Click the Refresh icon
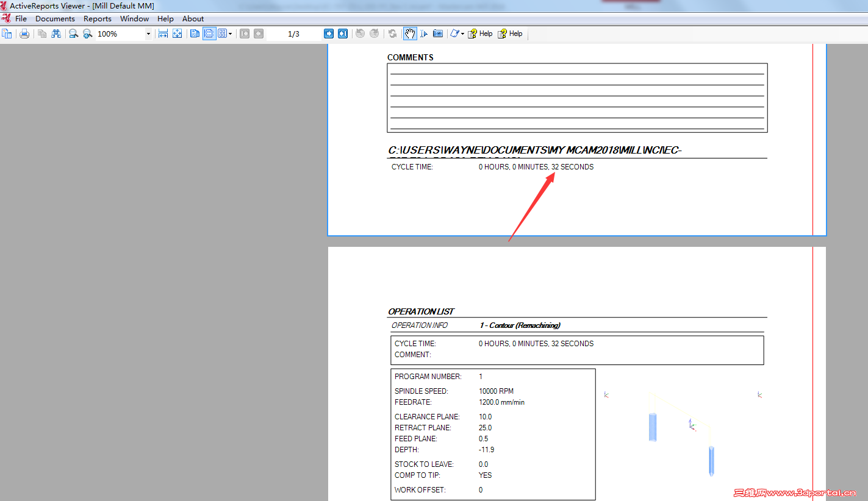This screenshot has width=868, height=501. coord(392,34)
